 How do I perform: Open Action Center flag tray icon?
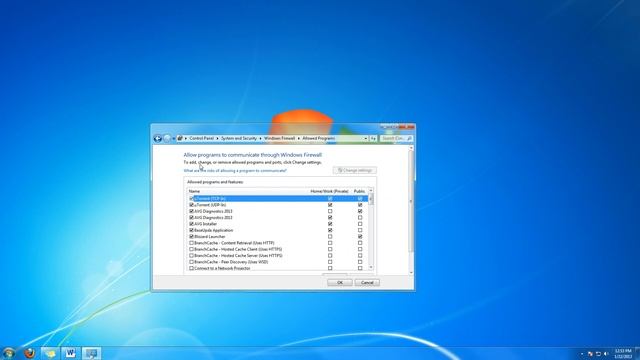point(590,354)
